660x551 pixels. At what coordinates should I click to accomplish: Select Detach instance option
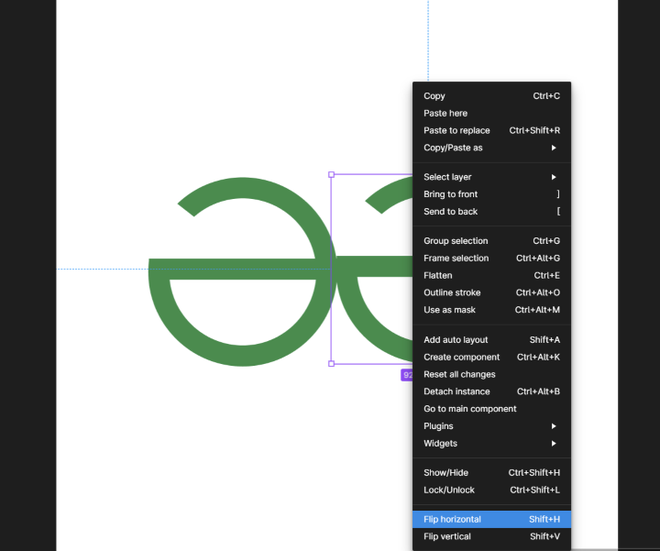point(492,391)
